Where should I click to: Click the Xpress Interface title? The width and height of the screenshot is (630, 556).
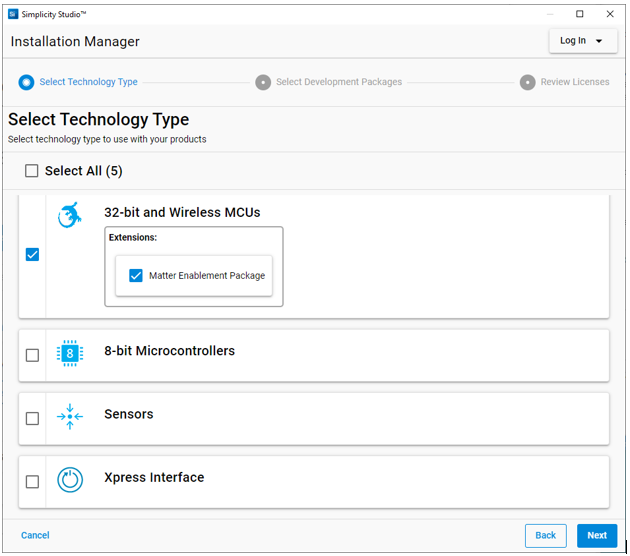154,477
